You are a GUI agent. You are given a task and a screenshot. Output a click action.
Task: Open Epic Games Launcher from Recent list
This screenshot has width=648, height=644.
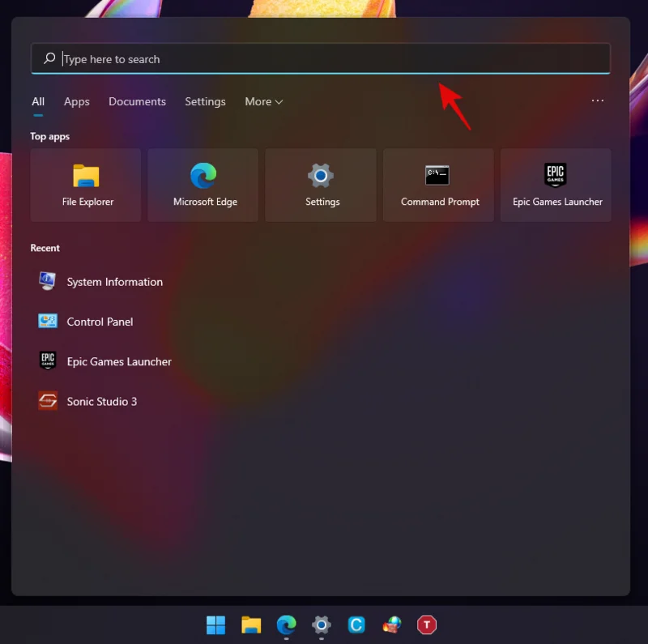pos(118,361)
